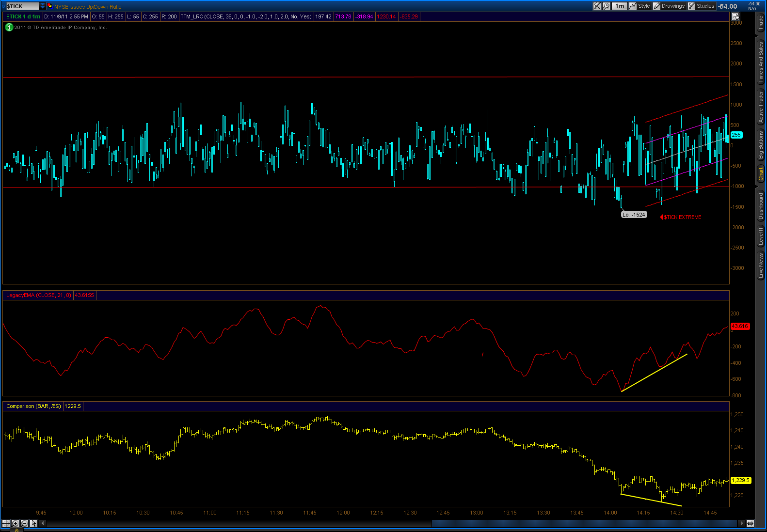Image resolution: width=767 pixels, height=532 pixels.
Task: Select the pointer cursor tool
Action: click(x=33, y=523)
